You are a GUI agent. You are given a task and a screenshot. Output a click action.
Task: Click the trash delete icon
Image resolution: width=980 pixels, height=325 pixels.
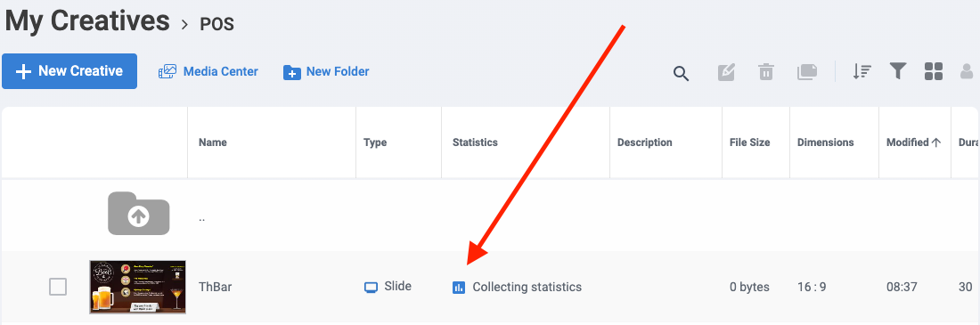click(x=765, y=72)
